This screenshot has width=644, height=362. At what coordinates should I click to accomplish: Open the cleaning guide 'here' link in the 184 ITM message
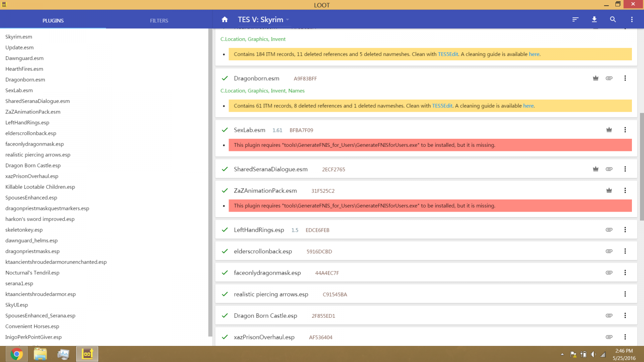[534, 54]
